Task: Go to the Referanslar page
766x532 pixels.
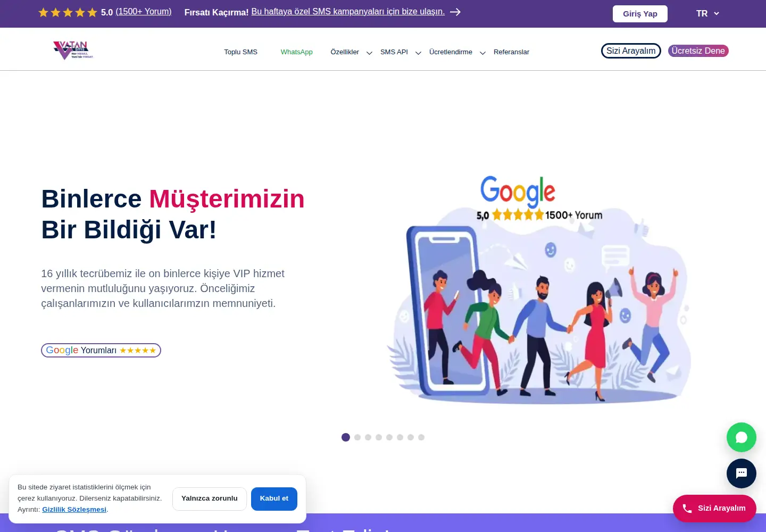Action: 511,52
